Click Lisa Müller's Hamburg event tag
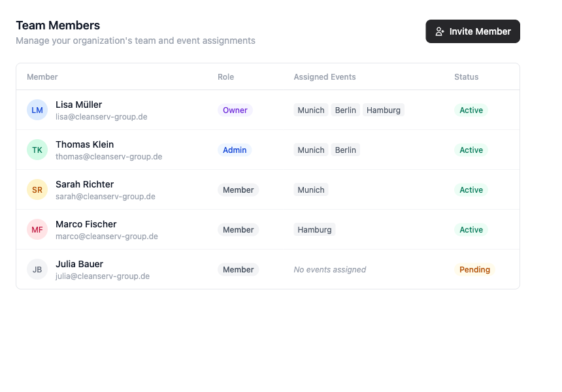562x392 pixels. tap(383, 110)
